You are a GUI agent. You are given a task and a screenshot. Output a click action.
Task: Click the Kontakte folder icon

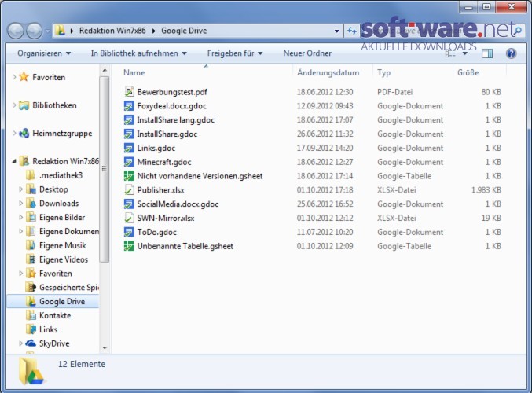[x=31, y=315]
